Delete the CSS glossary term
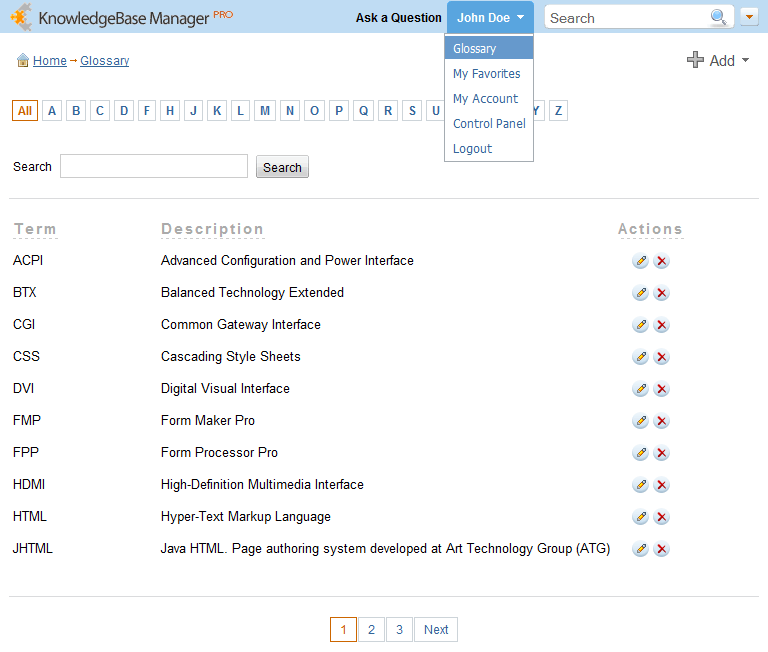This screenshot has height=652, width=768. click(x=661, y=357)
